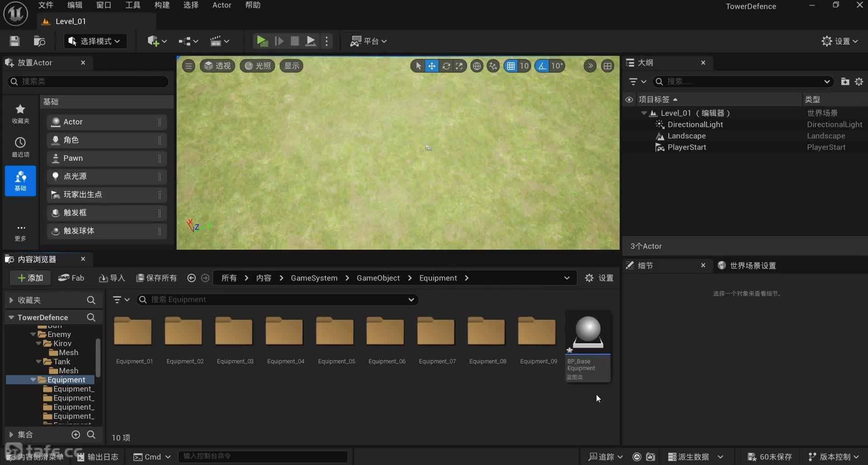Open the Favorites category in Place Actors panel

[20, 113]
